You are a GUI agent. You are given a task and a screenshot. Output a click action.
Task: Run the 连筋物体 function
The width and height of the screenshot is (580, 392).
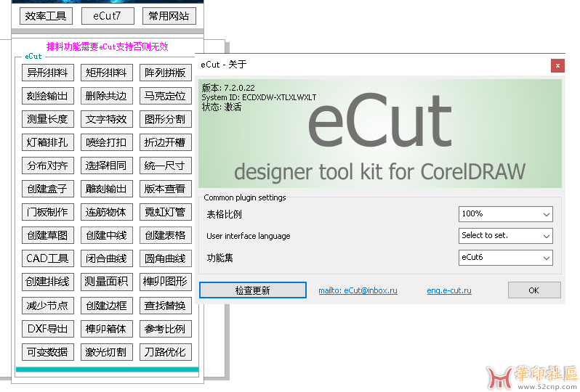point(107,212)
